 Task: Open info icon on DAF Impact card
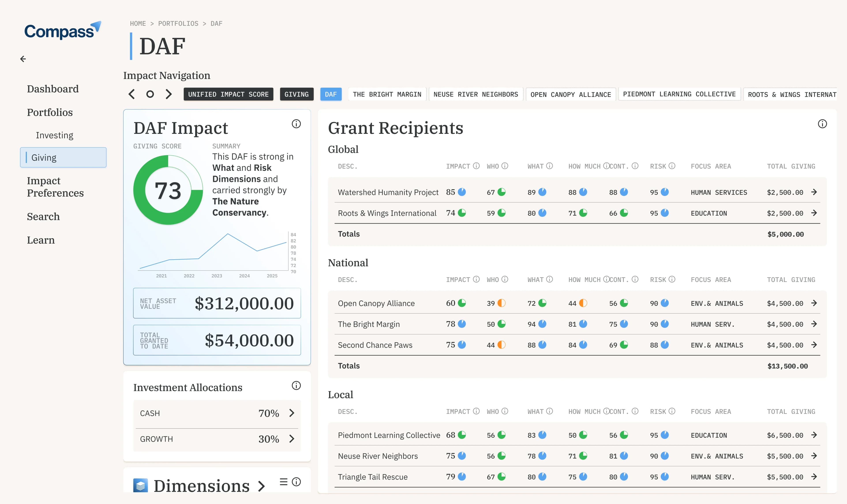(296, 124)
